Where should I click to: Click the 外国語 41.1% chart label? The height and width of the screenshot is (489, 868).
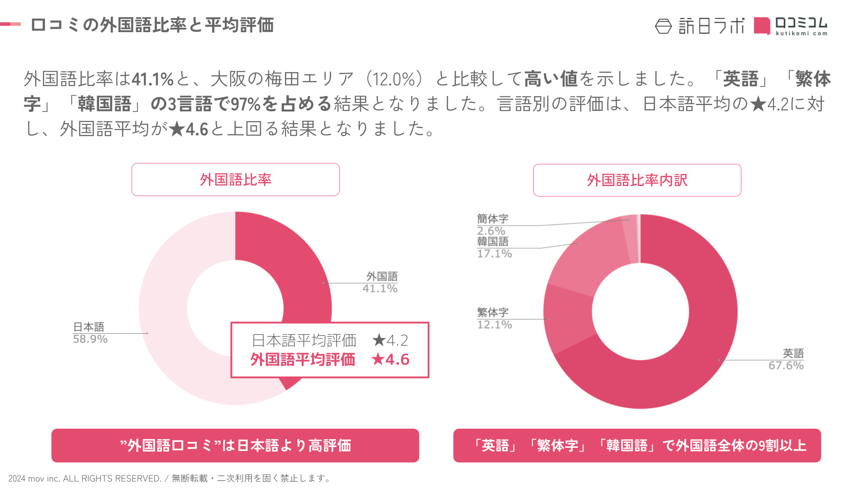[381, 283]
